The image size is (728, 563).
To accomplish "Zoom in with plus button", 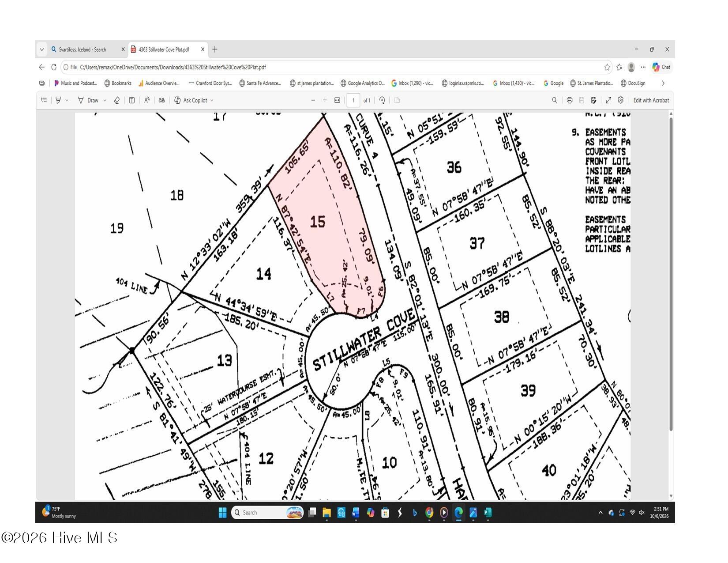I will tap(325, 101).
